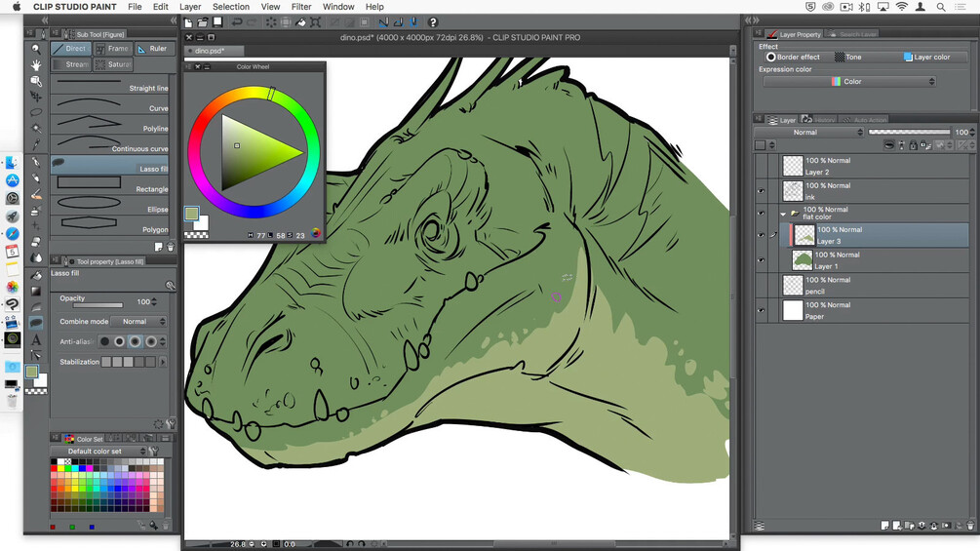The height and width of the screenshot is (551, 980).
Task: Open Finder from the Dock
Action: click(12, 163)
